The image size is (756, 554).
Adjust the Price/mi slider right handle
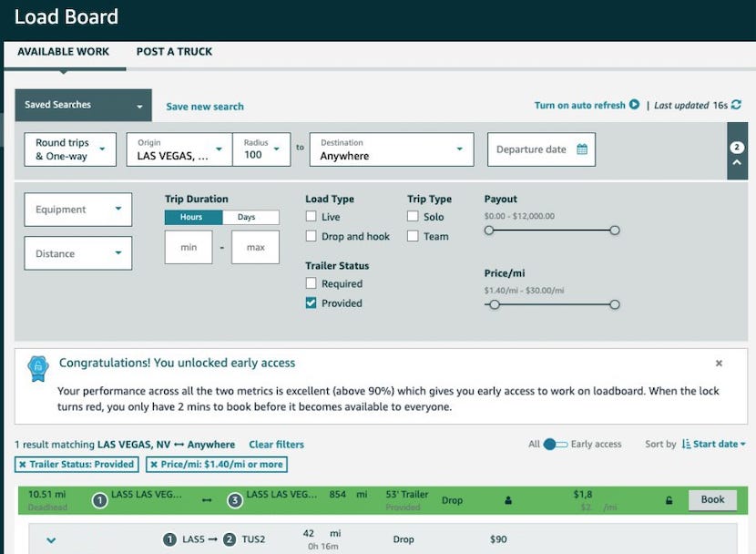click(614, 304)
